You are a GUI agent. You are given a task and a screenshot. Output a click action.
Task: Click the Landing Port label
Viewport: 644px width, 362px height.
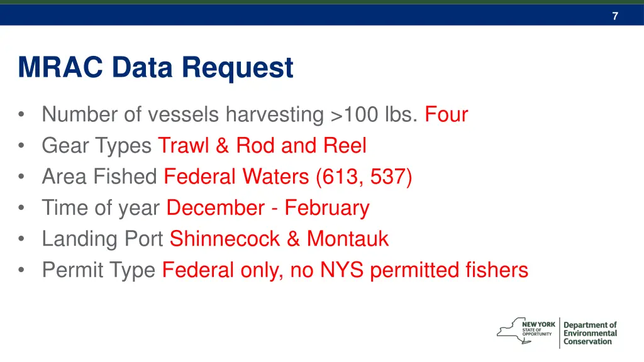point(103,239)
